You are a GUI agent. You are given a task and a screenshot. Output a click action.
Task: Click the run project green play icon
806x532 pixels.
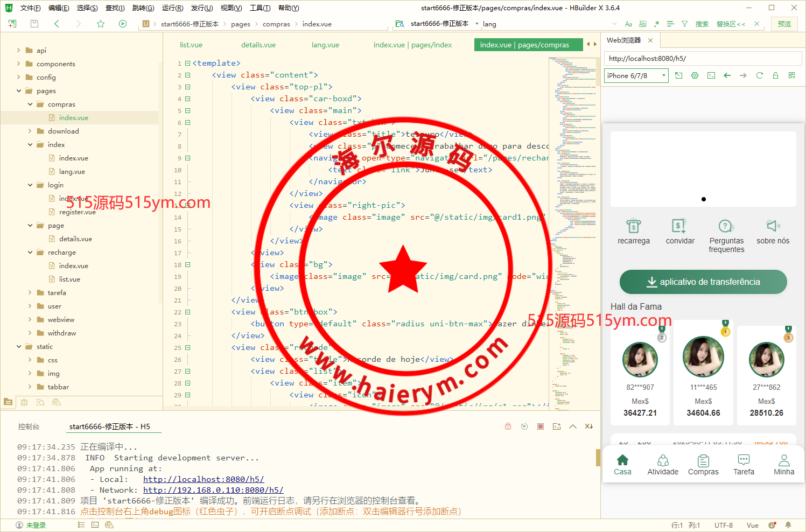pyautogui.click(x=123, y=24)
